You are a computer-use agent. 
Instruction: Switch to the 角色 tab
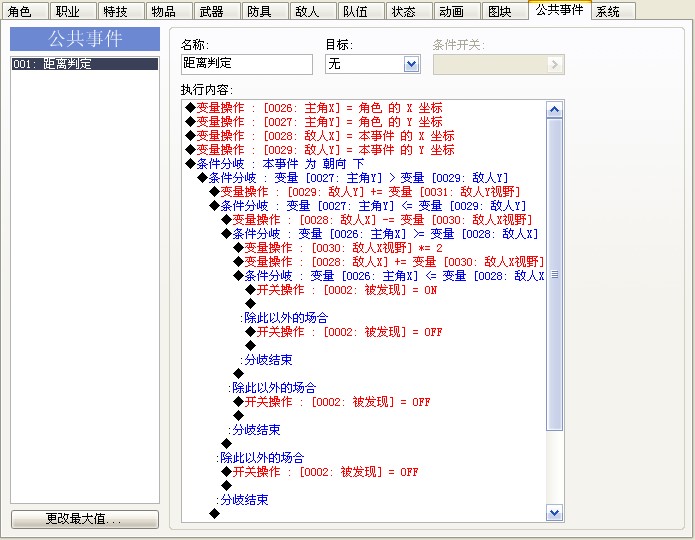coord(25,11)
